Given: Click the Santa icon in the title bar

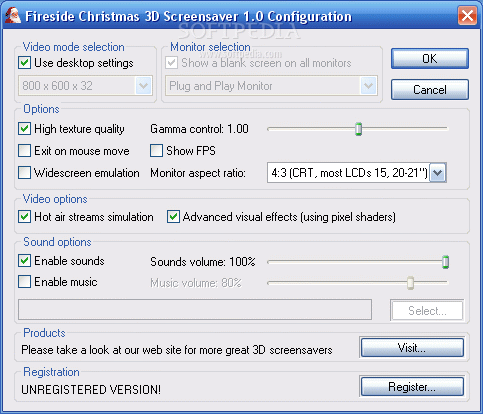Looking at the screenshot, I should pyautogui.click(x=12, y=16).
